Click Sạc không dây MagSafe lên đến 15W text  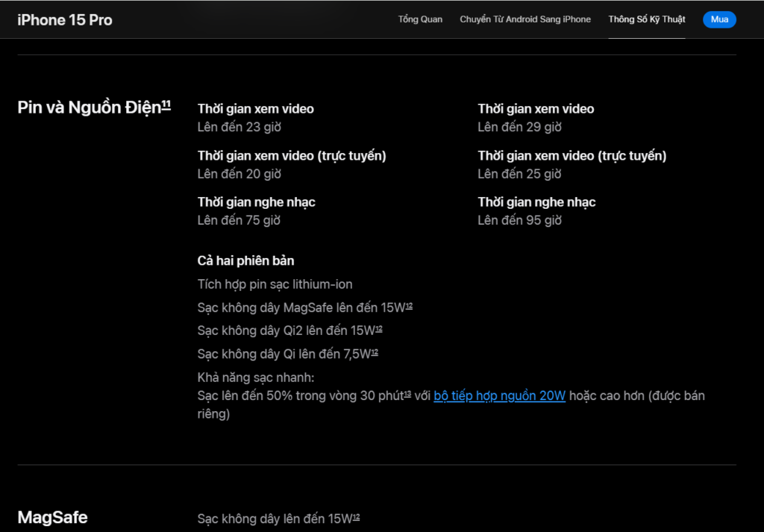pyautogui.click(x=301, y=308)
